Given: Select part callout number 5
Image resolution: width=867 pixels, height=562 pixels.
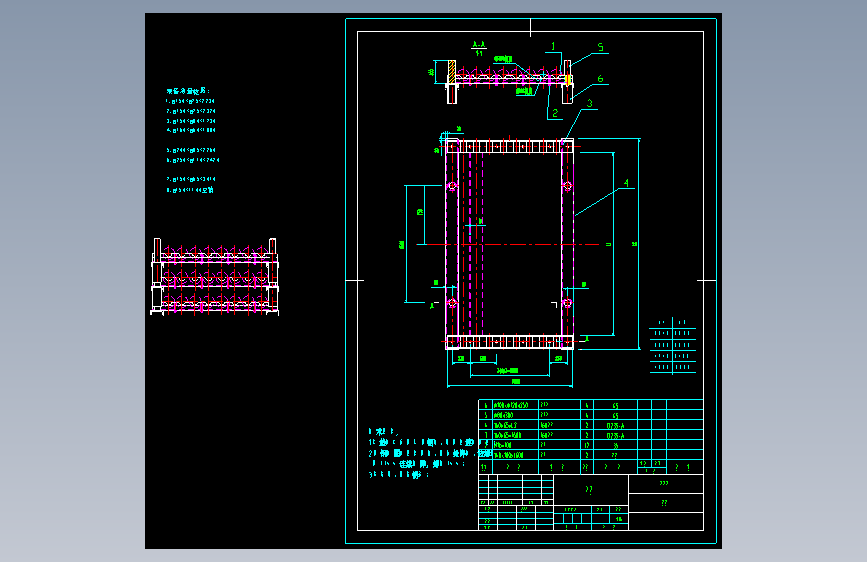Looking at the screenshot, I should pos(600,48).
